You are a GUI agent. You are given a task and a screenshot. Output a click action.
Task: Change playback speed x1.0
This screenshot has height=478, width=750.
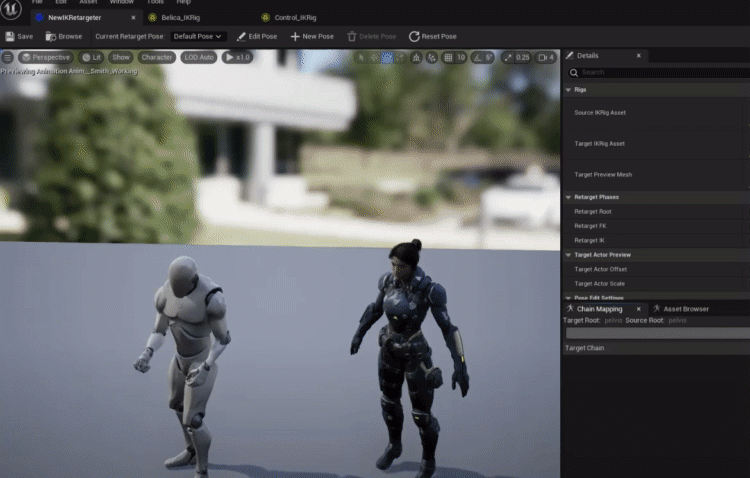pyautogui.click(x=238, y=57)
